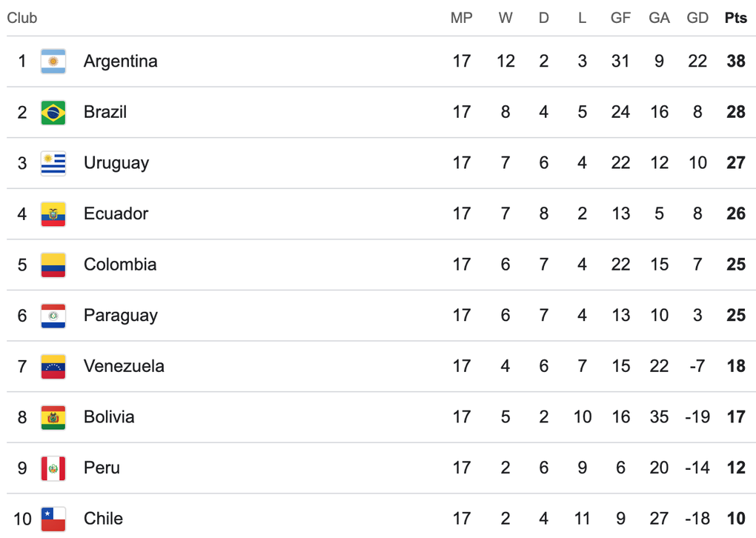
Task: Click the Ecuador flag icon
Action: [53, 214]
